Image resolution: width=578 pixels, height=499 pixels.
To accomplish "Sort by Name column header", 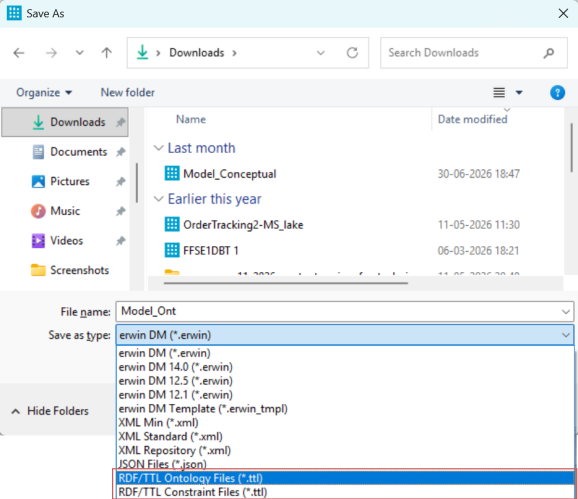I will tap(191, 119).
